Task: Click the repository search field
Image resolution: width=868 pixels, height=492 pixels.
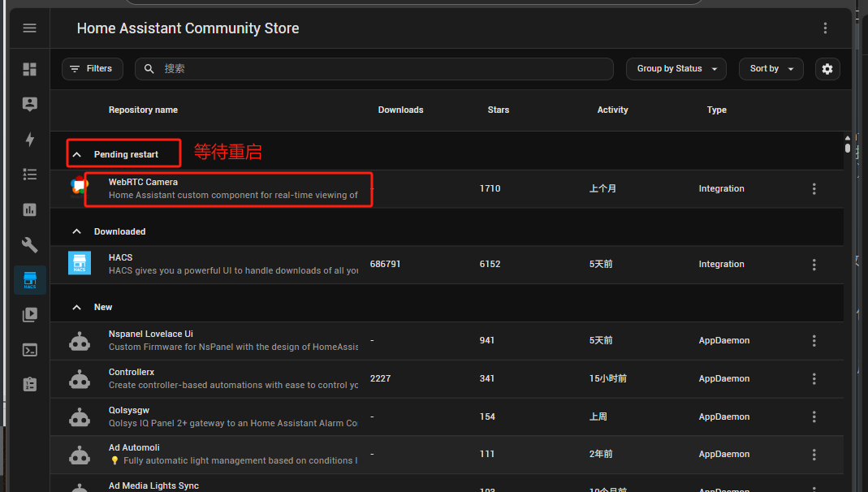Action: tap(382, 69)
